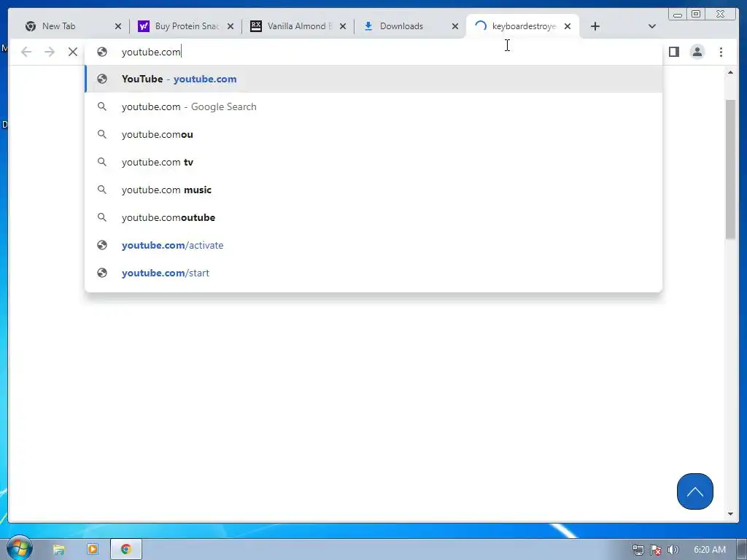Screen dimensions: 747x560
Task: Click the blue scroll-to-top arrow button
Action: click(695, 491)
